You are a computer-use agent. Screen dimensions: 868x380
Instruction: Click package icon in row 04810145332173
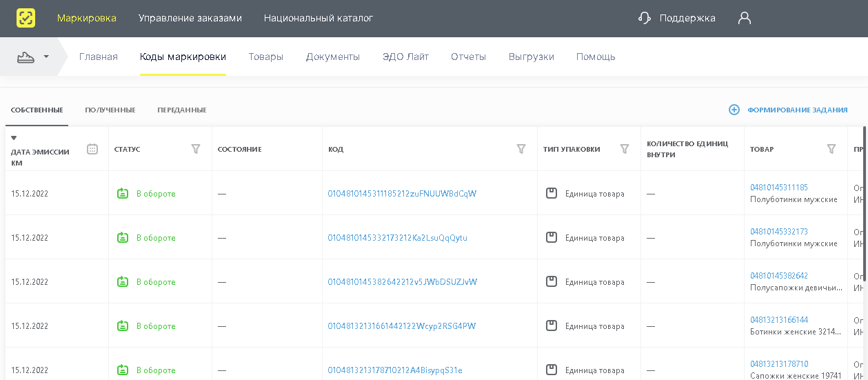pyautogui.click(x=552, y=237)
